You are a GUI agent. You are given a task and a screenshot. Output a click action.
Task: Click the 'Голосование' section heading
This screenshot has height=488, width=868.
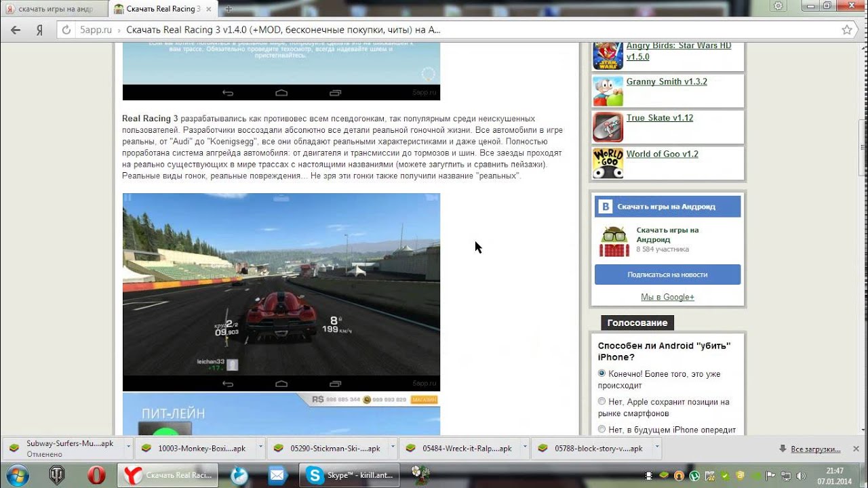pos(637,323)
